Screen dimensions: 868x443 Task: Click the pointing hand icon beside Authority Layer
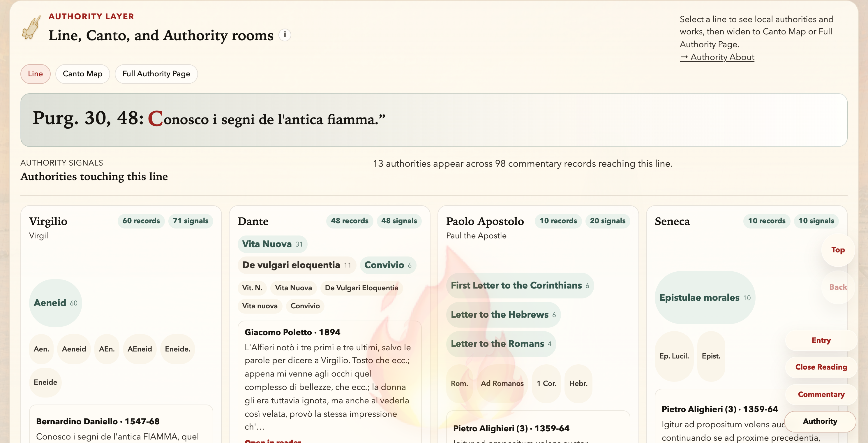[x=31, y=27]
